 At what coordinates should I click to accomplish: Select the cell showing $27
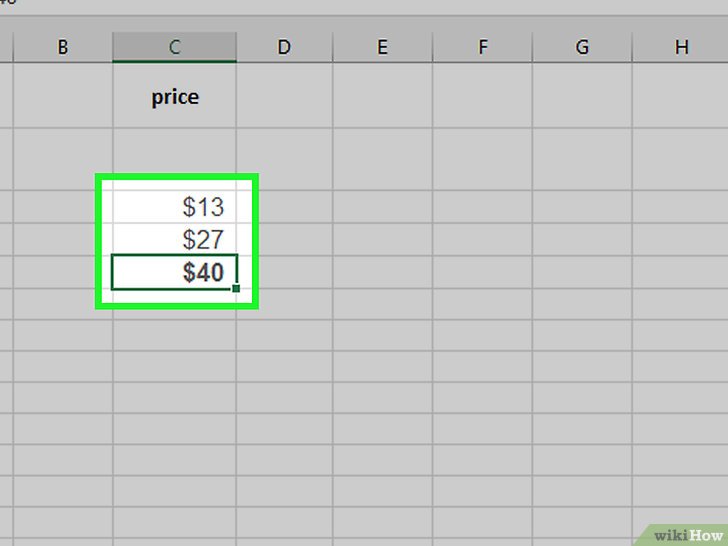click(175, 240)
